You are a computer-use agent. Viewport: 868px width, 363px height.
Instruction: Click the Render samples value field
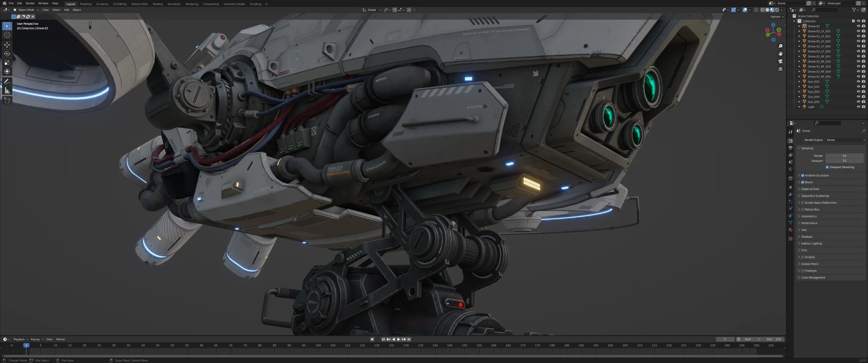pos(844,155)
